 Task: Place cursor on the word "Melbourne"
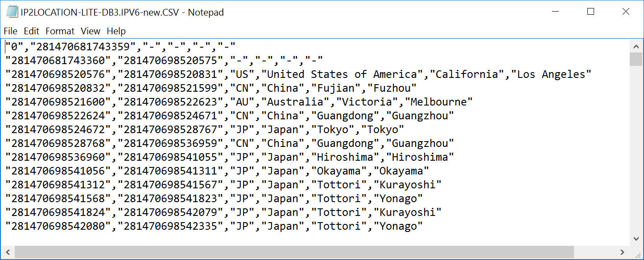coord(438,102)
